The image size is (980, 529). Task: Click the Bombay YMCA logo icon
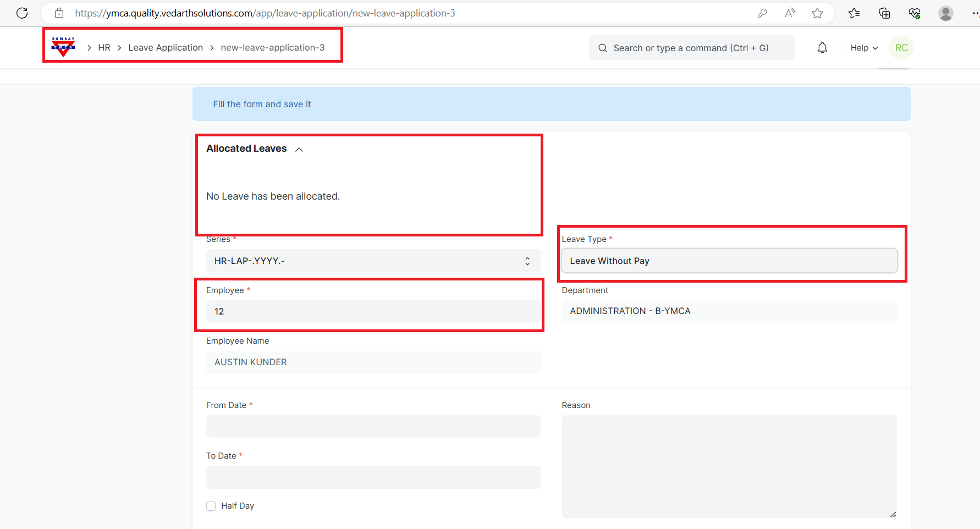pyautogui.click(x=63, y=47)
